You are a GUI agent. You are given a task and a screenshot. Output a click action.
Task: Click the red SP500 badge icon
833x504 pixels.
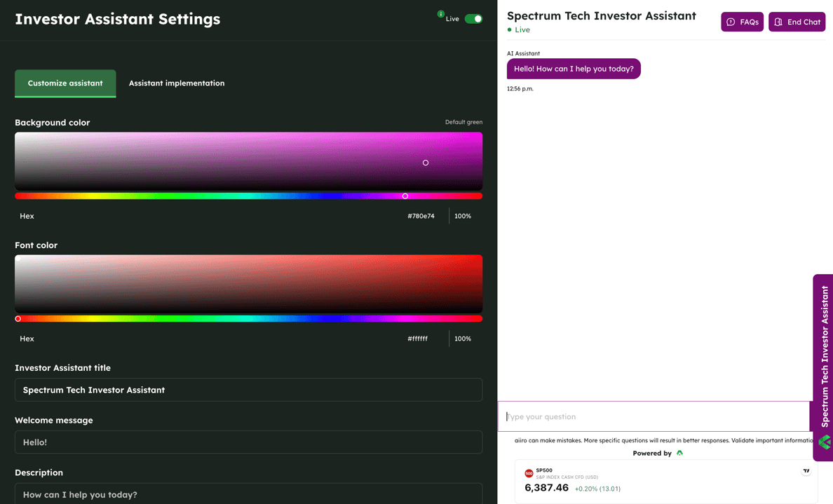(x=529, y=474)
